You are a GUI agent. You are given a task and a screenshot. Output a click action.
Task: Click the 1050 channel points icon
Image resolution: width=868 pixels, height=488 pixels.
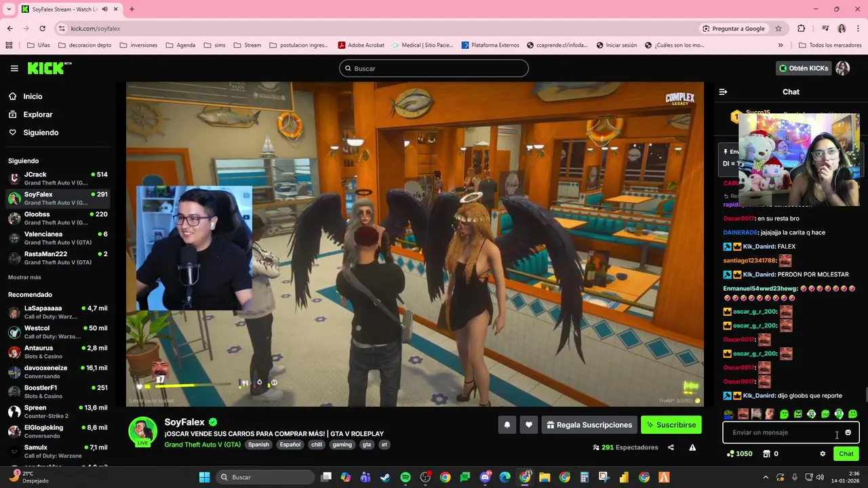[x=730, y=454]
